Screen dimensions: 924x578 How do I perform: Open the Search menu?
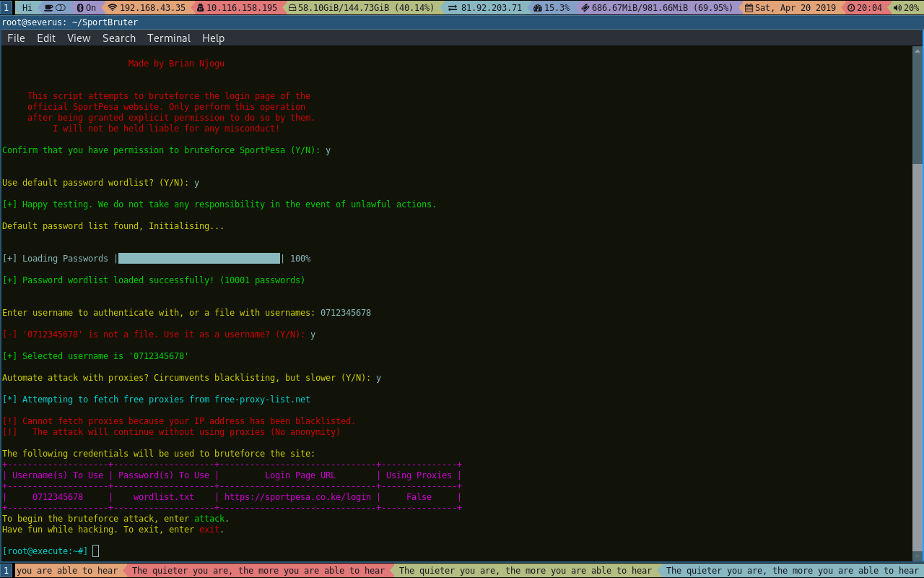pos(119,38)
